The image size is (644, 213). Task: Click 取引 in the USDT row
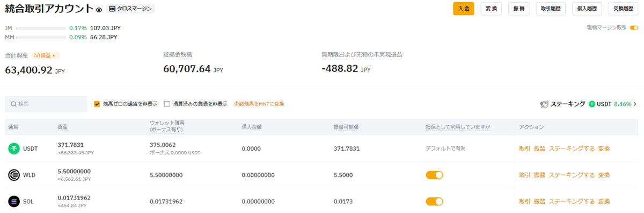[525, 148]
